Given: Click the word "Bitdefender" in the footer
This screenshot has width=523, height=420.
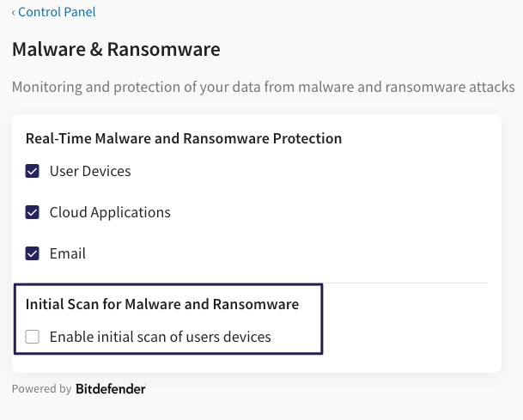Looking at the screenshot, I should [111, 389].
